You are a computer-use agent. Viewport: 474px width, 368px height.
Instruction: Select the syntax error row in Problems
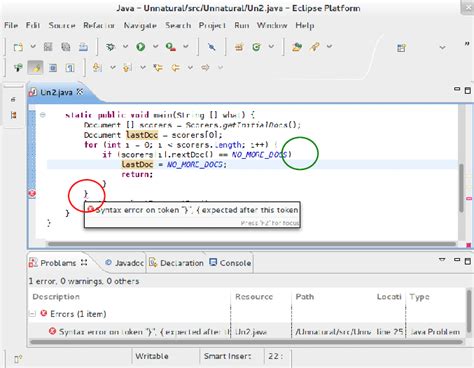247,332
